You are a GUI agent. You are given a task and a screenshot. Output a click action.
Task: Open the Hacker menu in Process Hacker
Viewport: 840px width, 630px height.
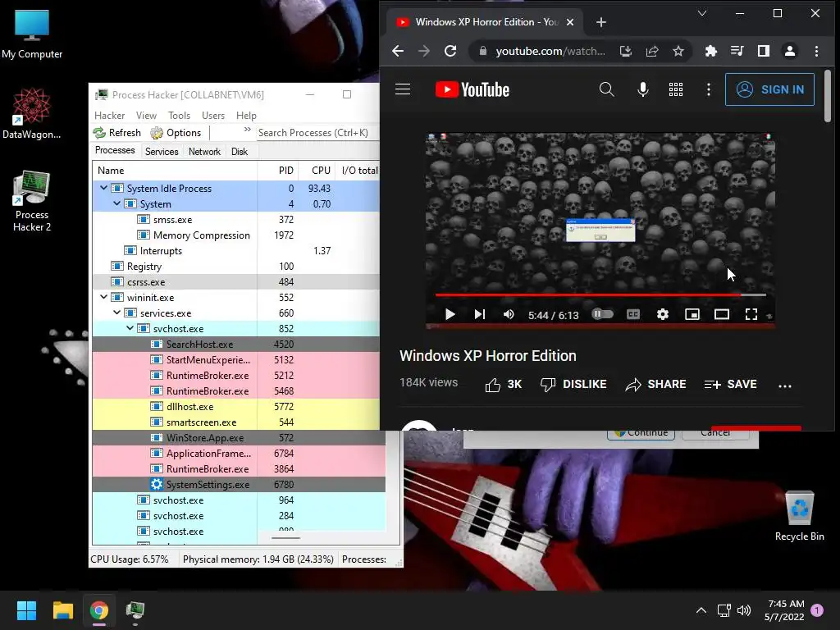109,115
